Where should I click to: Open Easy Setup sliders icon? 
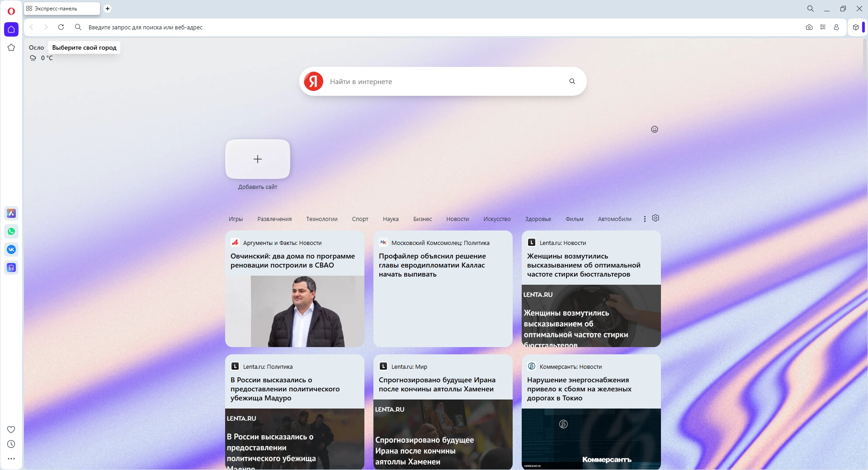[x=823, y=27]
